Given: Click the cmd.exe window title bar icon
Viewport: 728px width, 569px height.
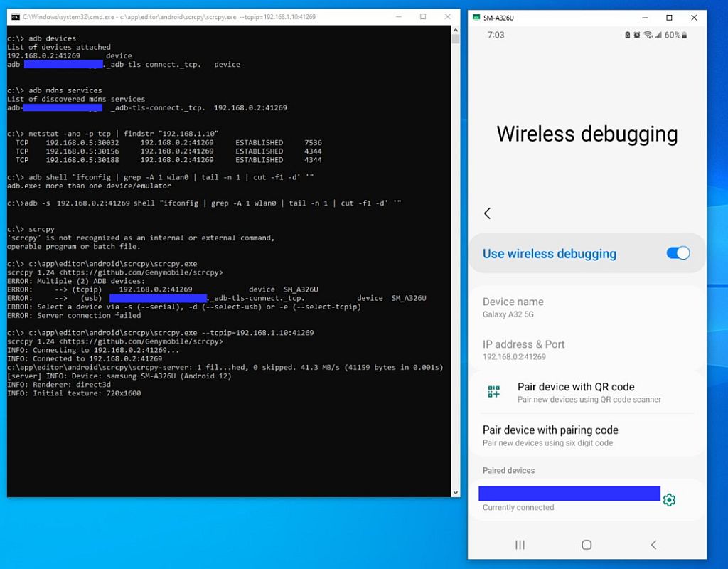Looking at the screenshot, I should (16, 17).
